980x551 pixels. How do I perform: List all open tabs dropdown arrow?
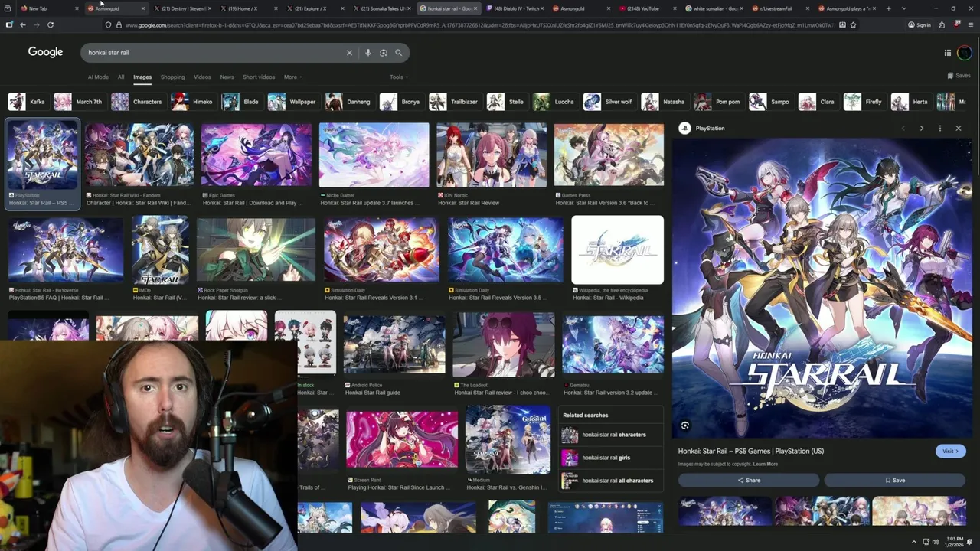[903, 8]
